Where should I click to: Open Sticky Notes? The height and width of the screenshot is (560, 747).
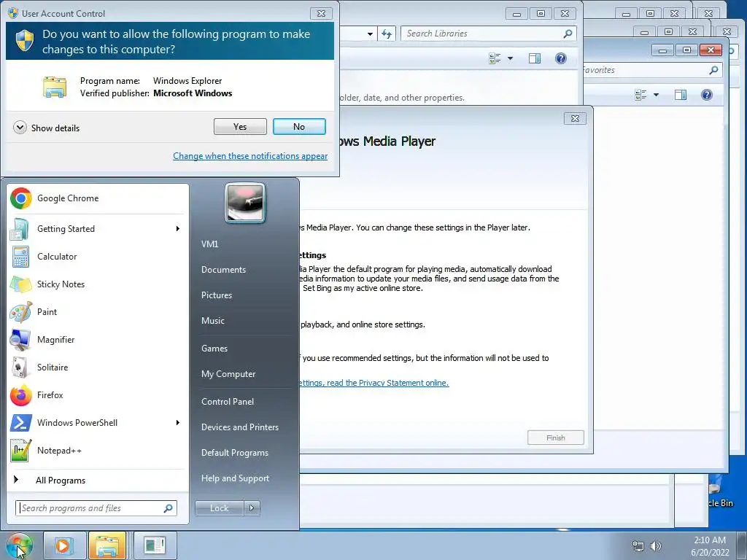(x=98, y=284)
